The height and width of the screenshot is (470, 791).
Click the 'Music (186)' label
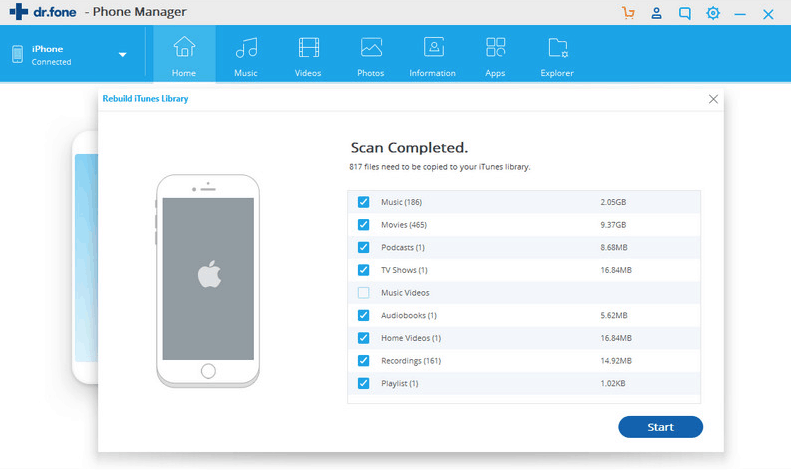tap(402, 202)
